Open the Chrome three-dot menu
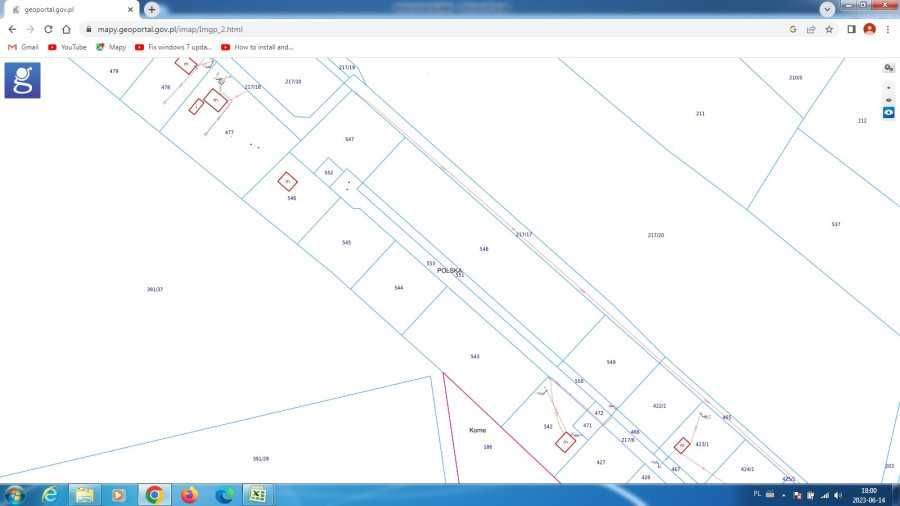 click(x=888, y=29)
